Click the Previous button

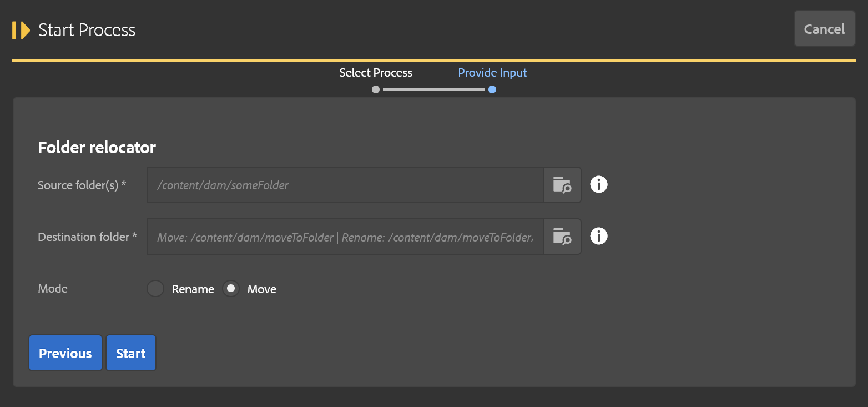65,353
